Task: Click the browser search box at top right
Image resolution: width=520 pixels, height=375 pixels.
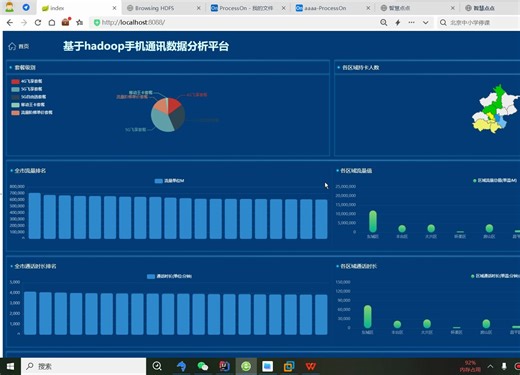Action: pos(478,22)
